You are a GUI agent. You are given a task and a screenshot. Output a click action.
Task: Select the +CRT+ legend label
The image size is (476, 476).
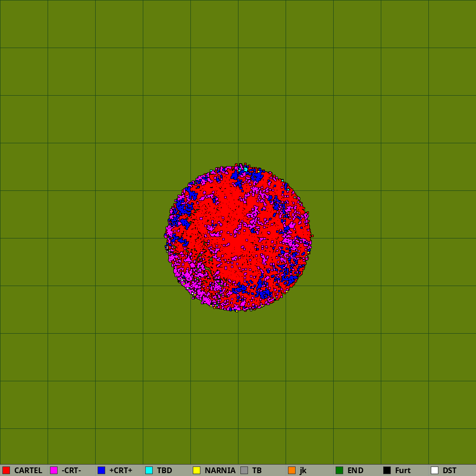pos(121,471)
